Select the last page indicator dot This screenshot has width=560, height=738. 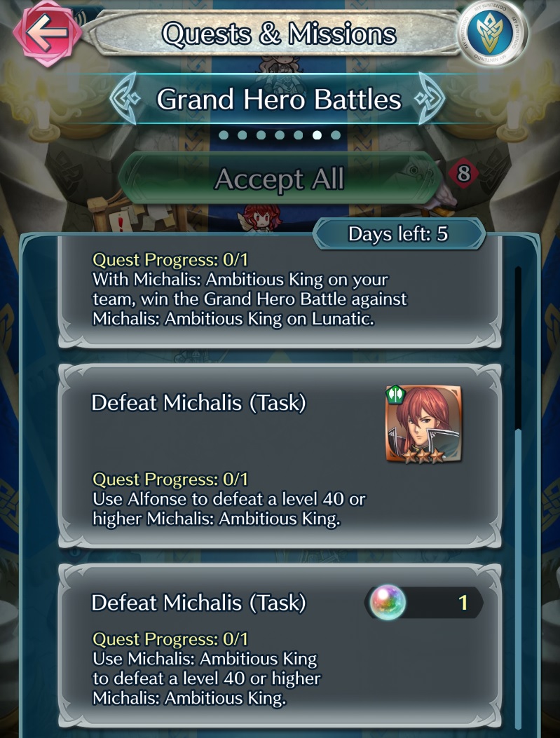(x=336, y=135)
